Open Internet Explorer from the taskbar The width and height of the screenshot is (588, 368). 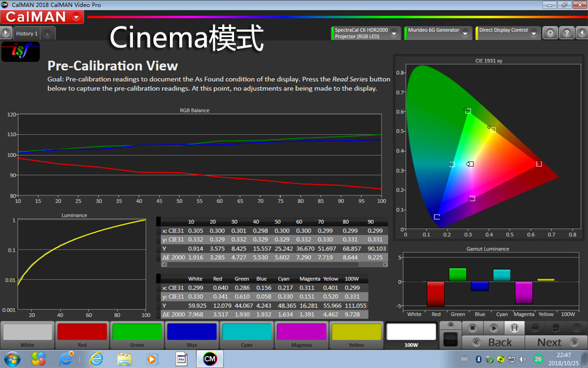point(96,358)
